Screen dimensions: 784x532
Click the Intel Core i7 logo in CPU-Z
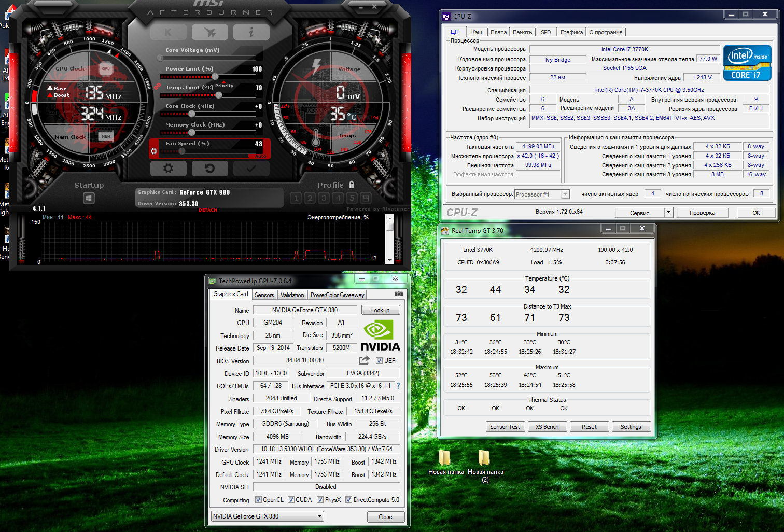pos(747,62)
